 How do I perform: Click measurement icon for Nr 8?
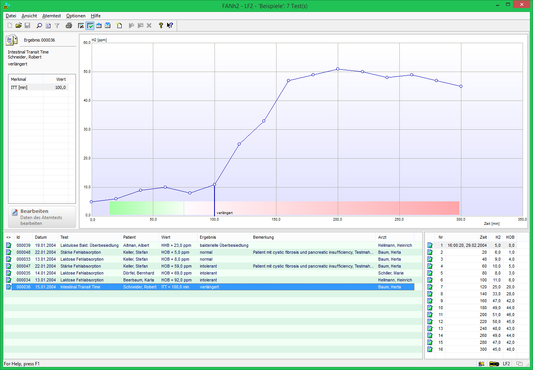pos(430,294)
